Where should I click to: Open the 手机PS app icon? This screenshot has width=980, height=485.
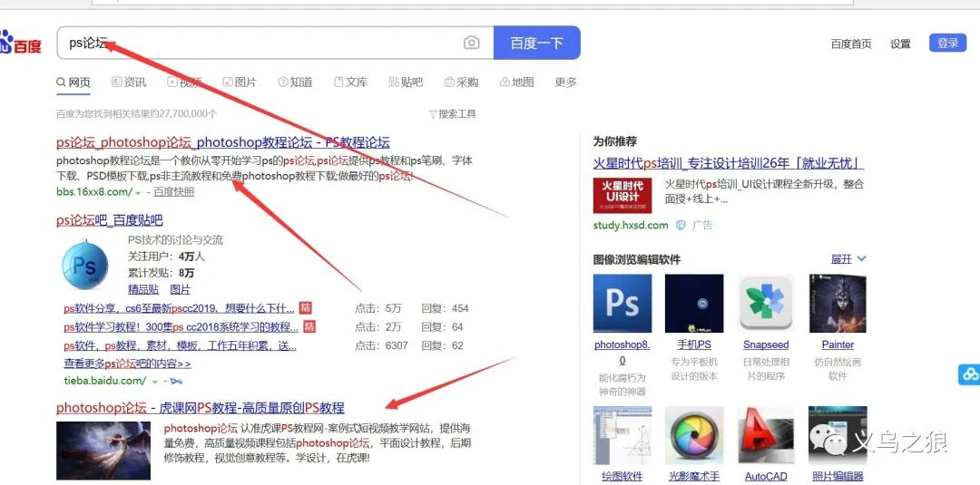point(694,304)
